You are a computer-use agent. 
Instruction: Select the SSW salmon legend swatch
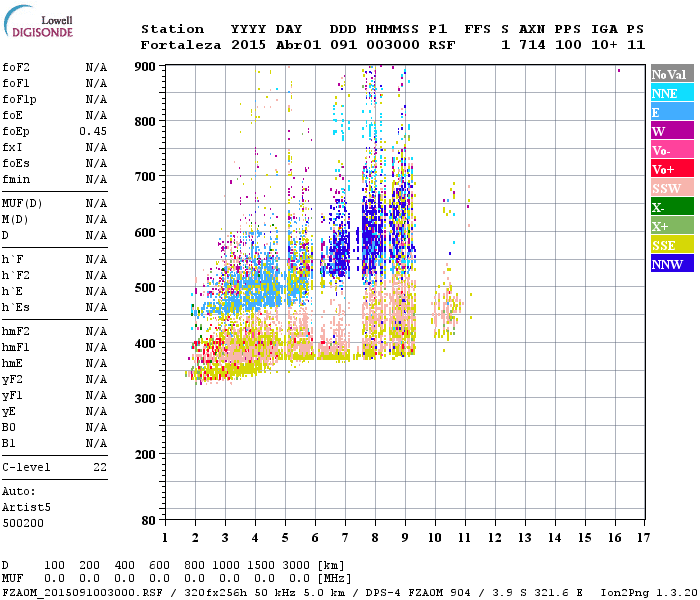click(x=672, y=188)
